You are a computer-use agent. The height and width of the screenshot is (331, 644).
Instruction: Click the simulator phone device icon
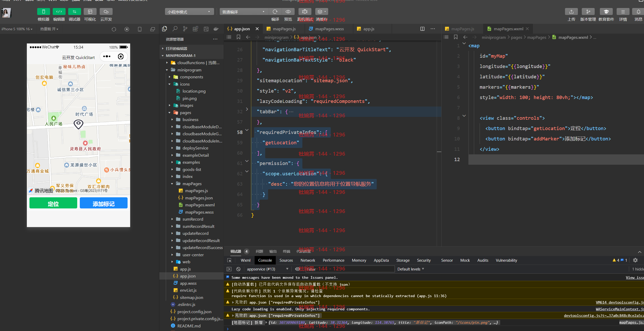pyautogui.click(x=140, y=29)
